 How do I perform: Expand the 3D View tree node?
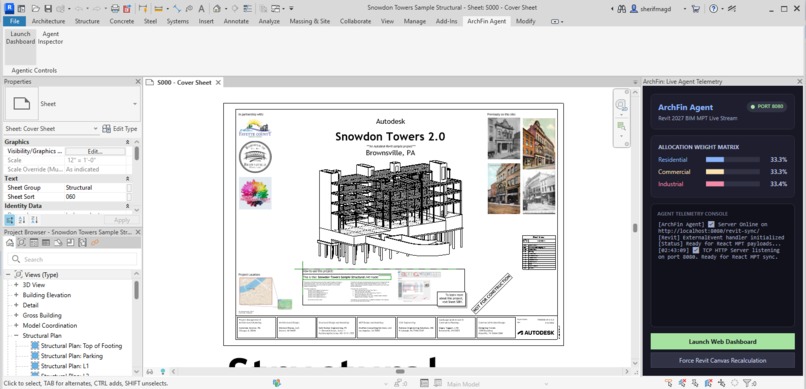tap(16, 285)
